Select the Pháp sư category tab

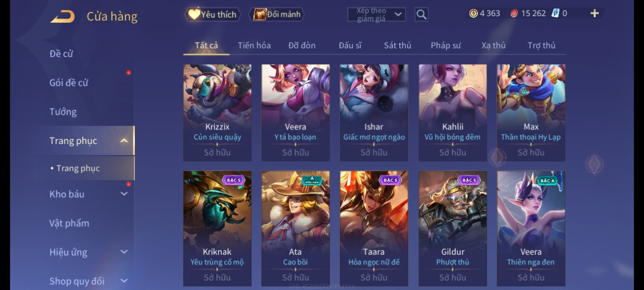[446, 45]
